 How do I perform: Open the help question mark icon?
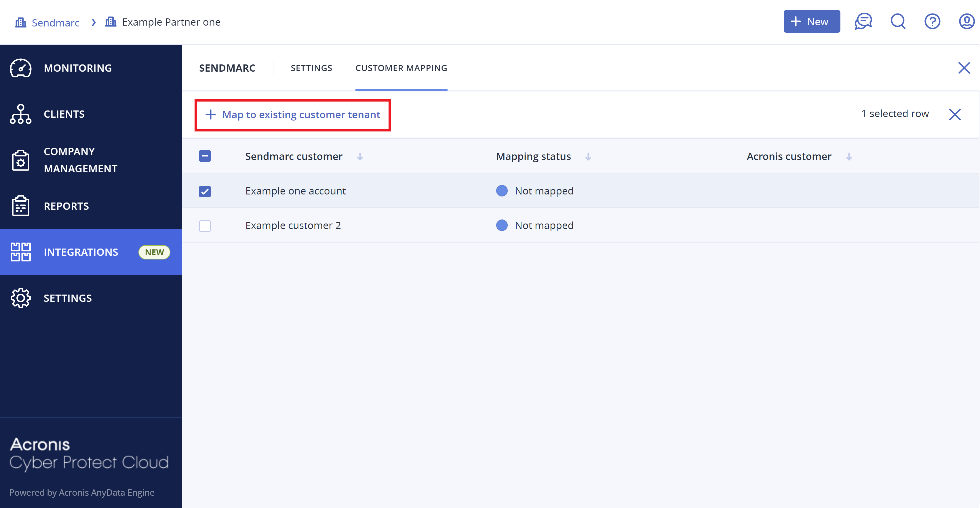click(932, 21)
